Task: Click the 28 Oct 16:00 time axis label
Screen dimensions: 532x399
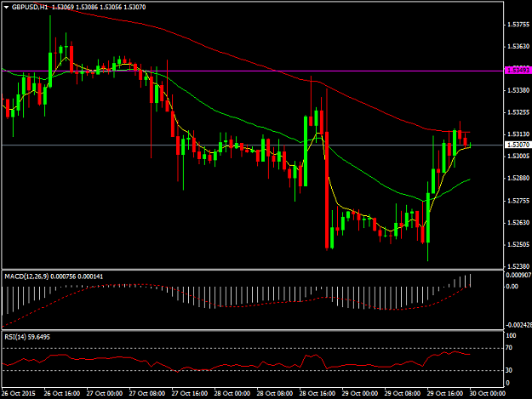Action: [317, 394]
